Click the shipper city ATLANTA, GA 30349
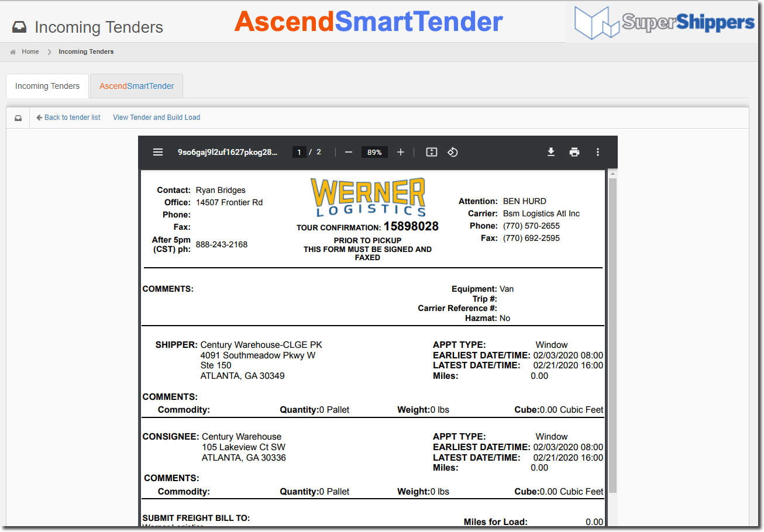 coord(243,376)
